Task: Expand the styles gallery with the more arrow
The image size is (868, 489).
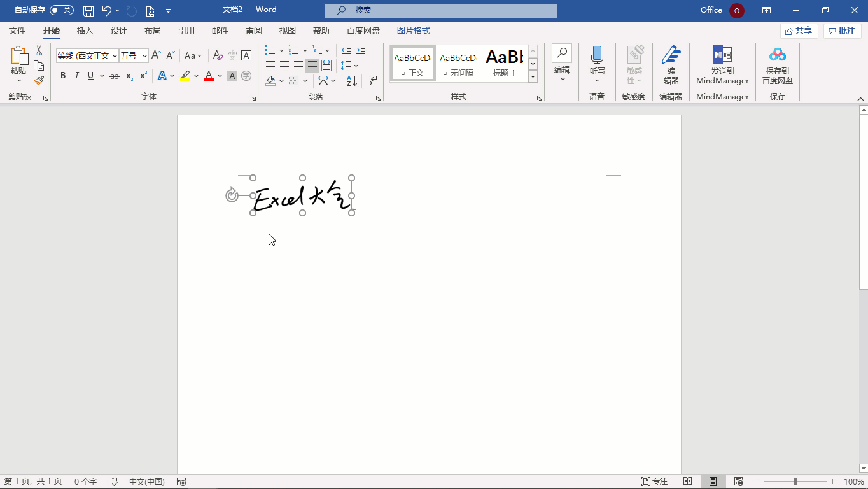Action: (x=533, y=76)
